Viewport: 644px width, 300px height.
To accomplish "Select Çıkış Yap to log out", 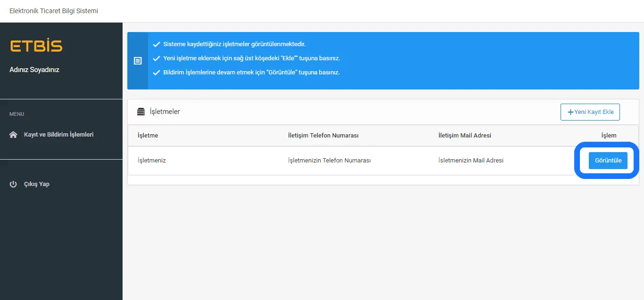I will pyautogui.click(x=37, y=184).
